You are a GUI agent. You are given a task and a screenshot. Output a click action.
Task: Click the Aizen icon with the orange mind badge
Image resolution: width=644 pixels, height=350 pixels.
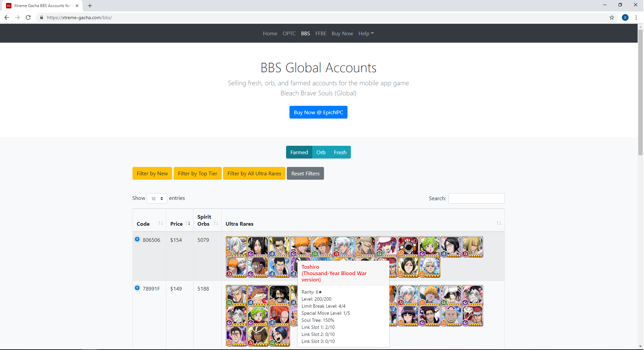point(236,336)
